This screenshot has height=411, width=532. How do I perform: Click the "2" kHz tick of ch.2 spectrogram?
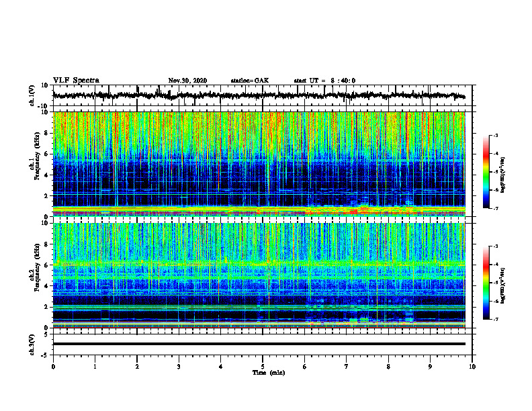coord(46,307)
